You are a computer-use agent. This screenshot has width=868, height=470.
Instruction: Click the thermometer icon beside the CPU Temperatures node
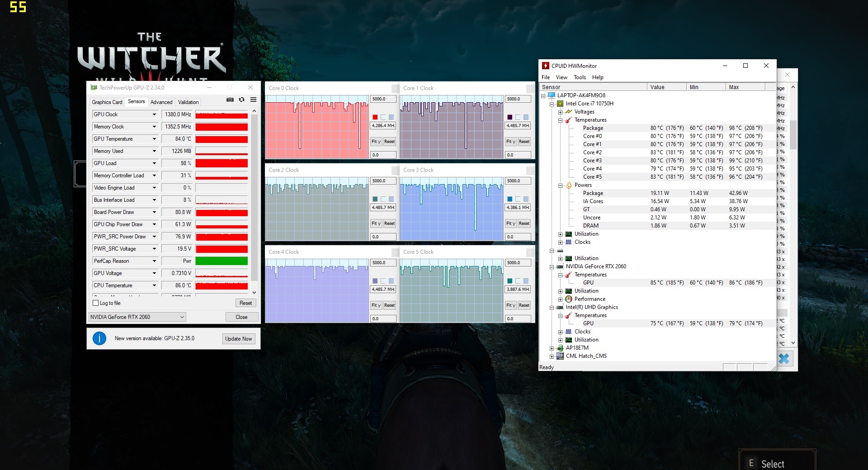(x=569, y=120)
